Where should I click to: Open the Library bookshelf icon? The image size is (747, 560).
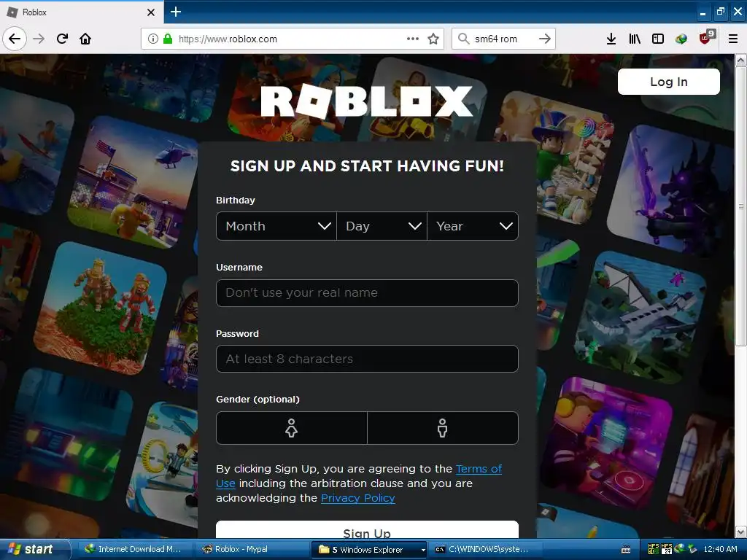(x=635, y=39)
